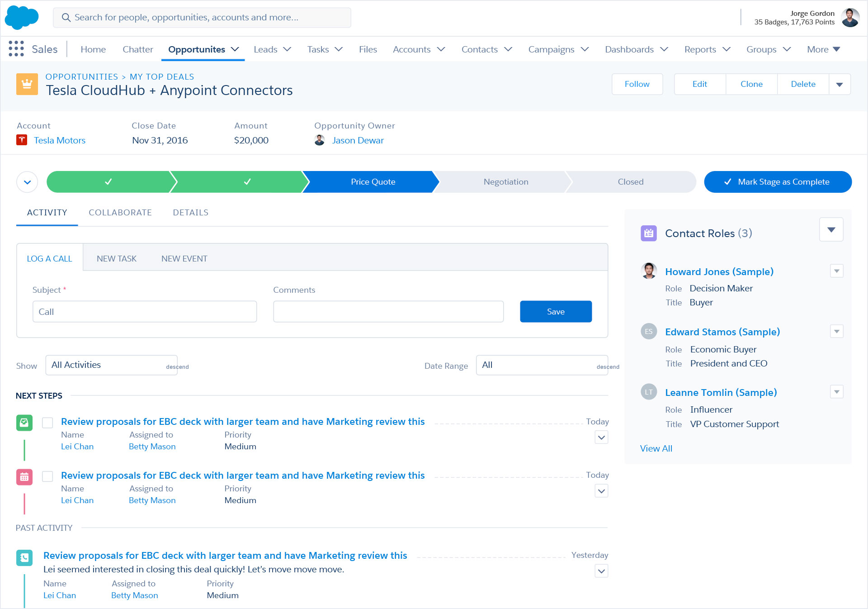Click the search magnifier icon

click(66, 18)
